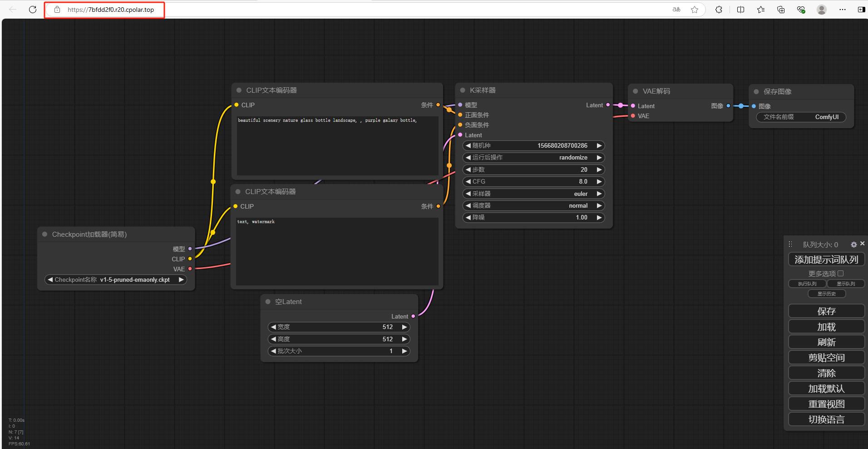Grab the queue panel drag handle
The height and width of the screenshot is (449, 868).
[790, 244]
